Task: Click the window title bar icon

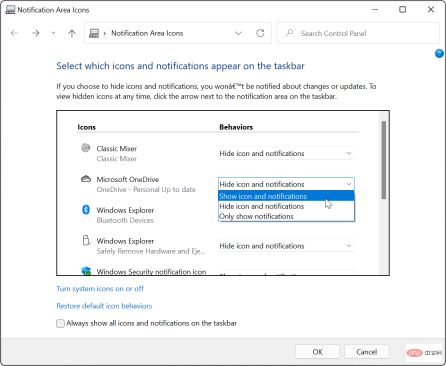Action: 10,10
